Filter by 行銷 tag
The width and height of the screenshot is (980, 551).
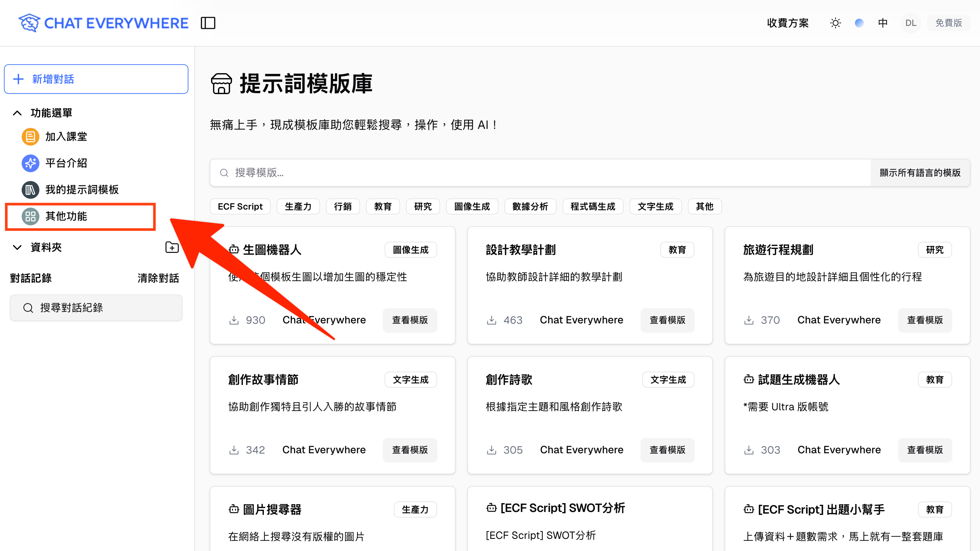click(343, 207)
